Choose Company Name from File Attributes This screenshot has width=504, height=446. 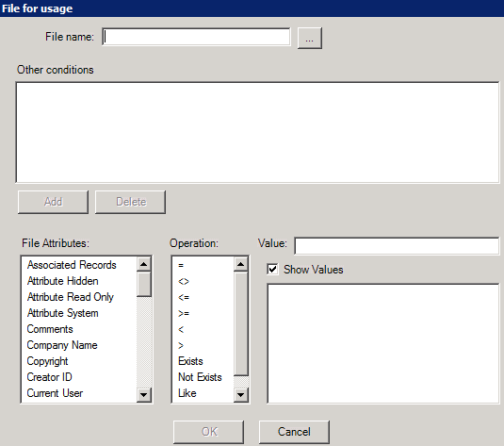[x=62, y=345]
